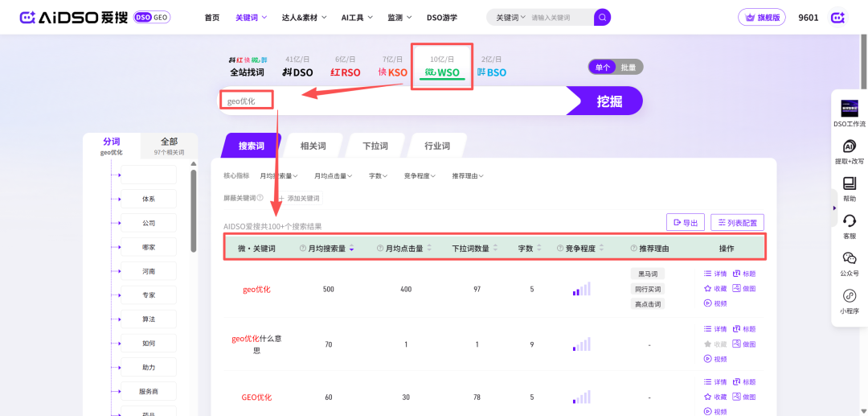Click 旗舰版 membership button
Viewport: 868px width, 416px height.
click(762, 17)
